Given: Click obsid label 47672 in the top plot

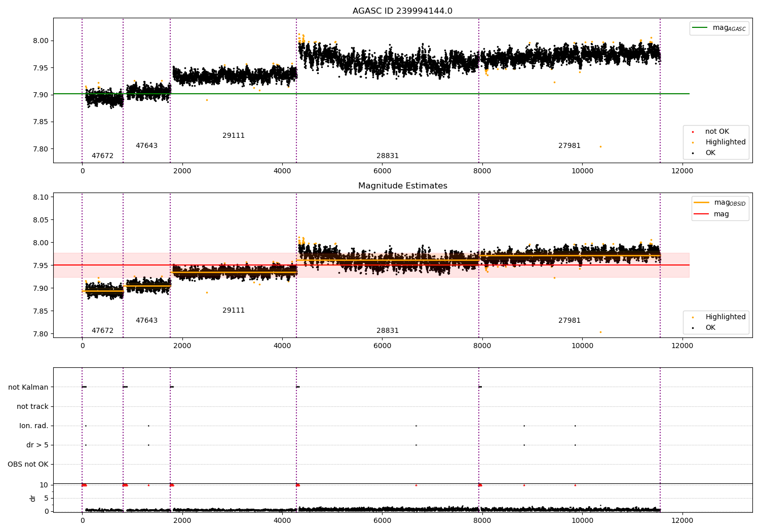Looking at the screenshot, I should pos(102,156).
